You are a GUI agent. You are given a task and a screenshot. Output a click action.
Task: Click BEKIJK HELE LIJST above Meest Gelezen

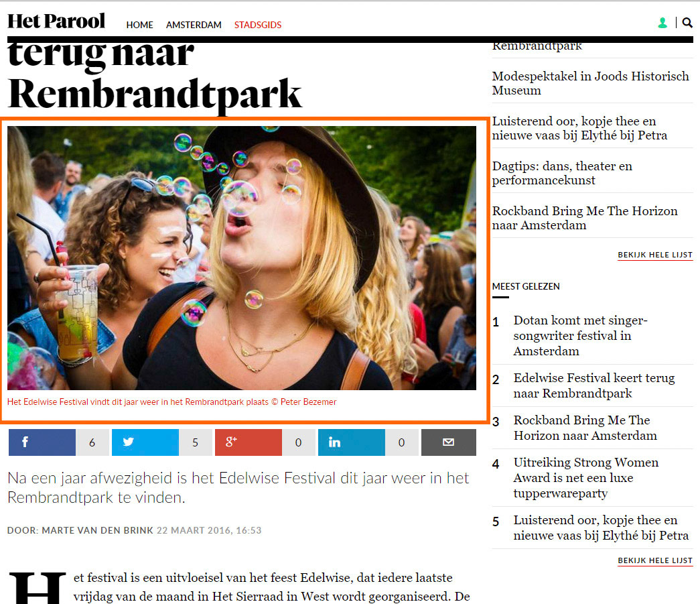tap(655, 255)
